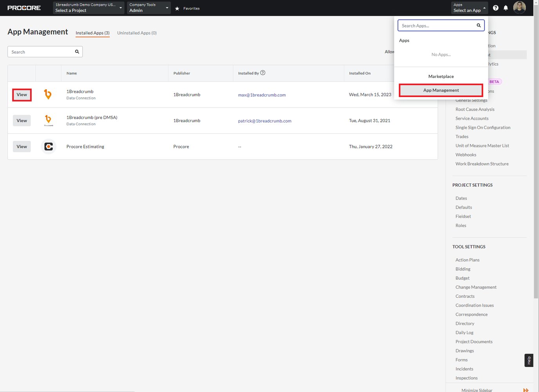This screenshot has width=539, height=392.
Task: Click the 1Breadcrumb app logo
Action: 48,94
